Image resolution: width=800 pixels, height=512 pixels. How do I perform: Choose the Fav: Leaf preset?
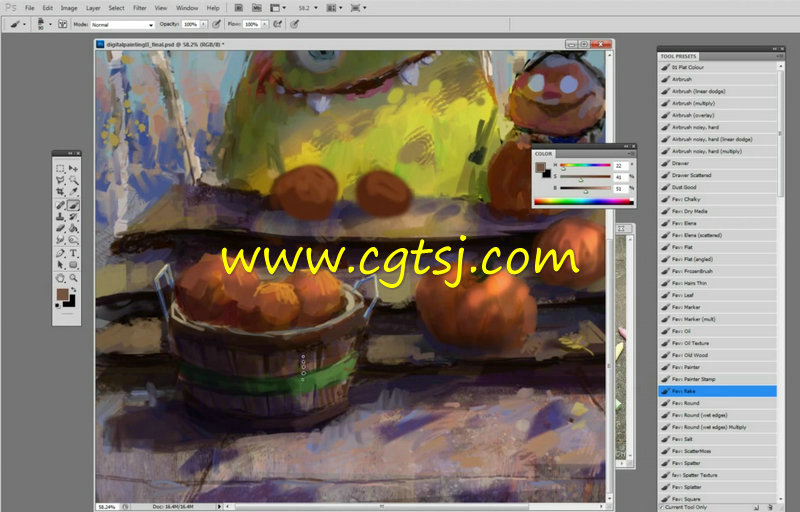(x=717, y=295)
